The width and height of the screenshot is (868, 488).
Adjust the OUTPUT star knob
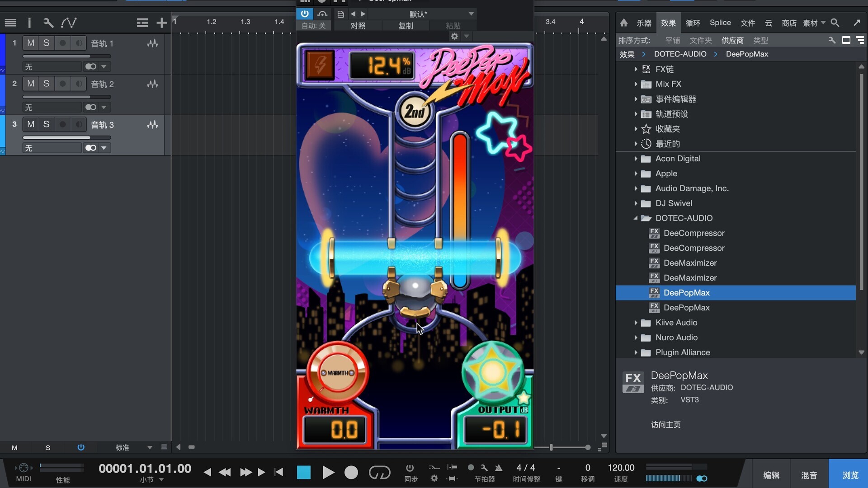(493, 373)
